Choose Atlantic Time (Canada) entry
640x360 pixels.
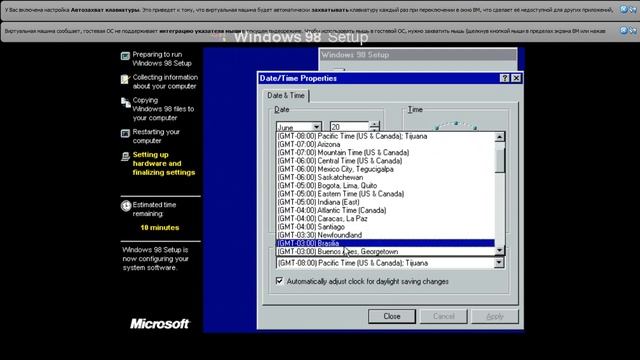(385, 210)
